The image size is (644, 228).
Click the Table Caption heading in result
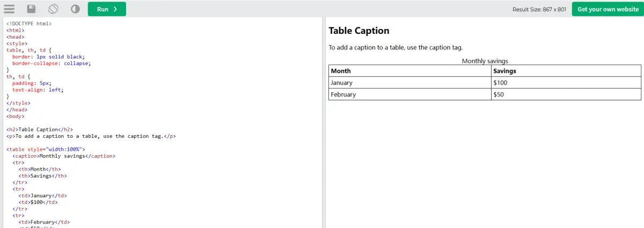coord(359,31)
